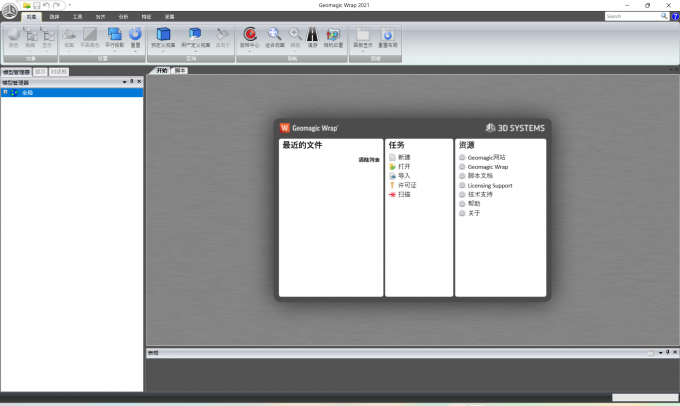
Task: Open the 旋转中心 rotation center dropdown
Action: point(249,51)
